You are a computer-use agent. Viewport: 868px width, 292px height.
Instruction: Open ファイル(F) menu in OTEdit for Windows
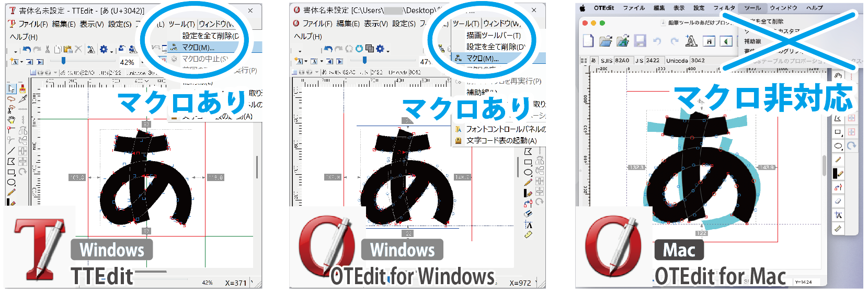pos(317,24)
